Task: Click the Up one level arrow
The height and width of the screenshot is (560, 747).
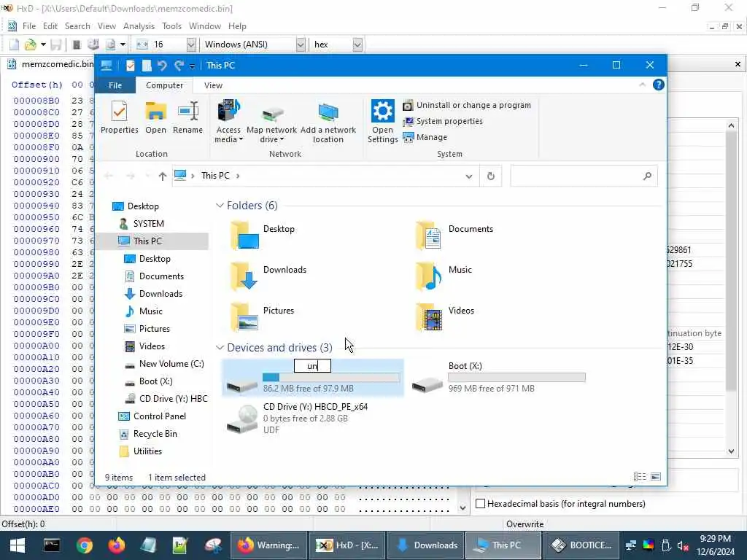Action: (x=162, y=176)
